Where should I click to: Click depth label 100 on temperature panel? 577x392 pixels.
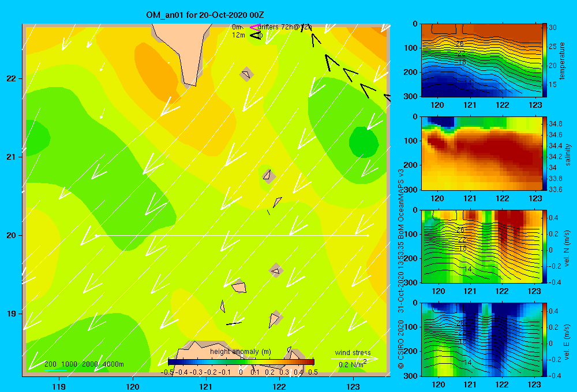[411, 48]
